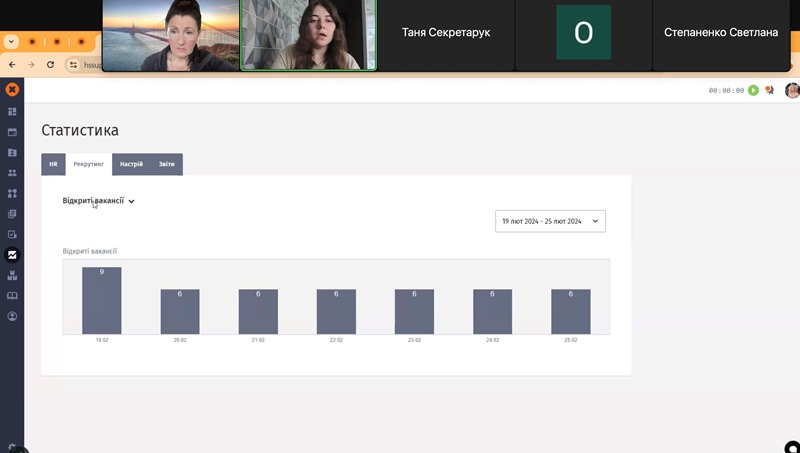Select the active speaker video tile

(x=309, y=35)
